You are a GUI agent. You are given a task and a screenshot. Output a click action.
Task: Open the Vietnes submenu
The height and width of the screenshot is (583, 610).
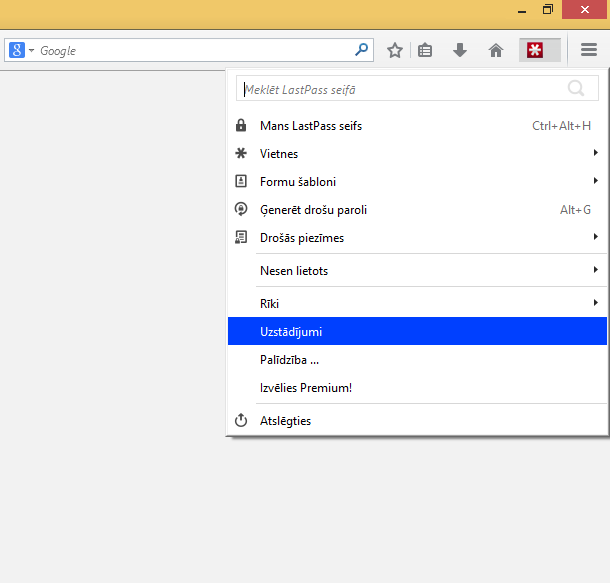(x=417, y=154)
